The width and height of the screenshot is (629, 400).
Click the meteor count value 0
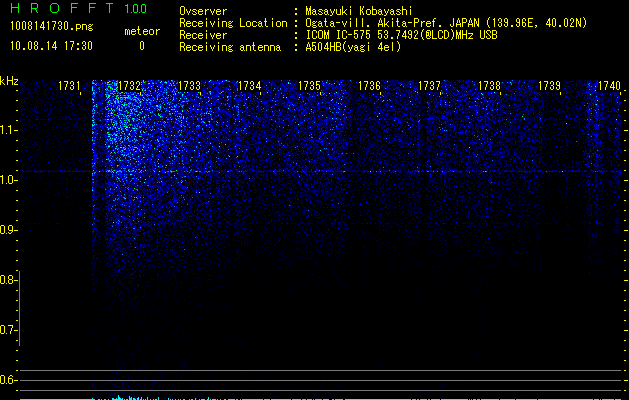point(142,46)
